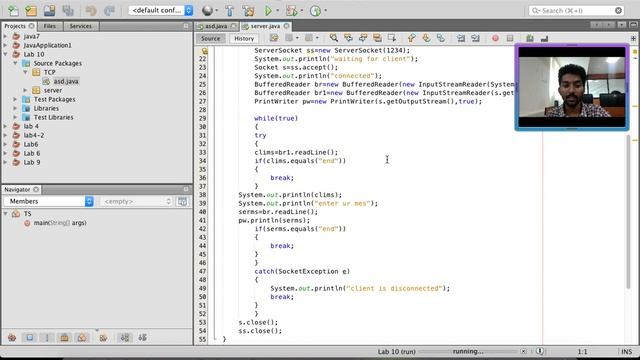Run the project with the green arrow
The image size is (640, 360).
268,11
